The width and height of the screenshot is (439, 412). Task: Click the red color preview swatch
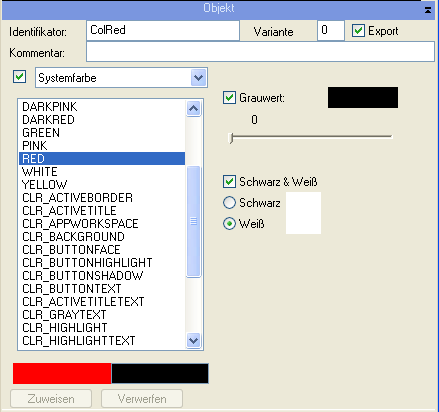(62, 373)
